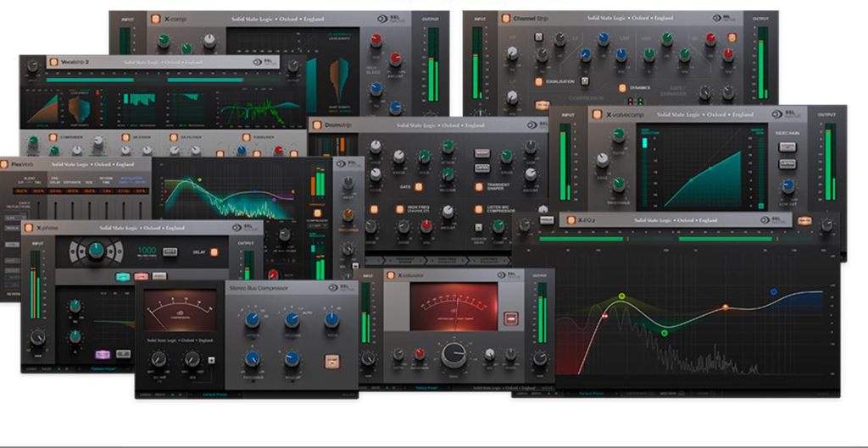This screenshot has height=448, width=868.
Task: Click SSL Native logo in X-phase header
Action: click(x=246, y=227)
